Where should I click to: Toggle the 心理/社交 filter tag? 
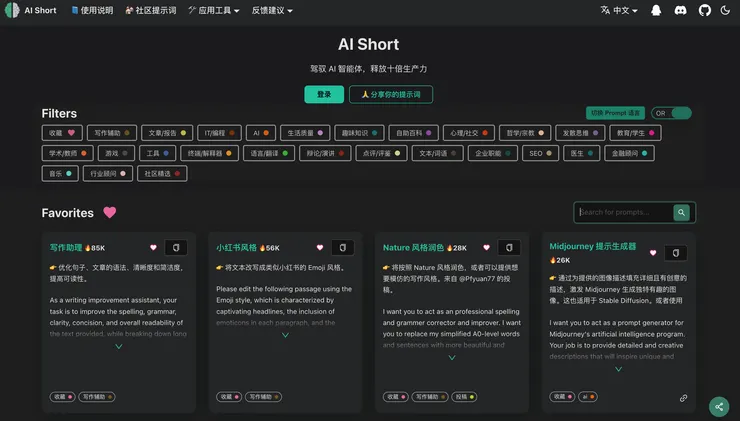coord(469,133)
